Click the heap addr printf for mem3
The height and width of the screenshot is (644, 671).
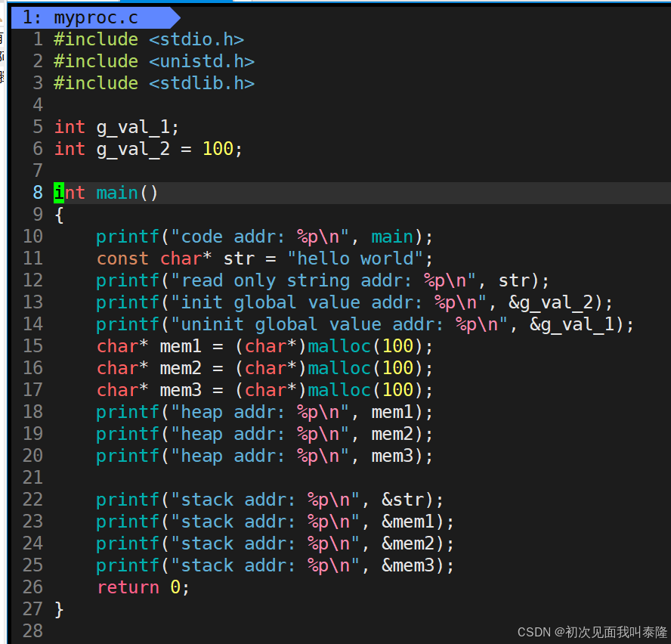tap(264, 456)
